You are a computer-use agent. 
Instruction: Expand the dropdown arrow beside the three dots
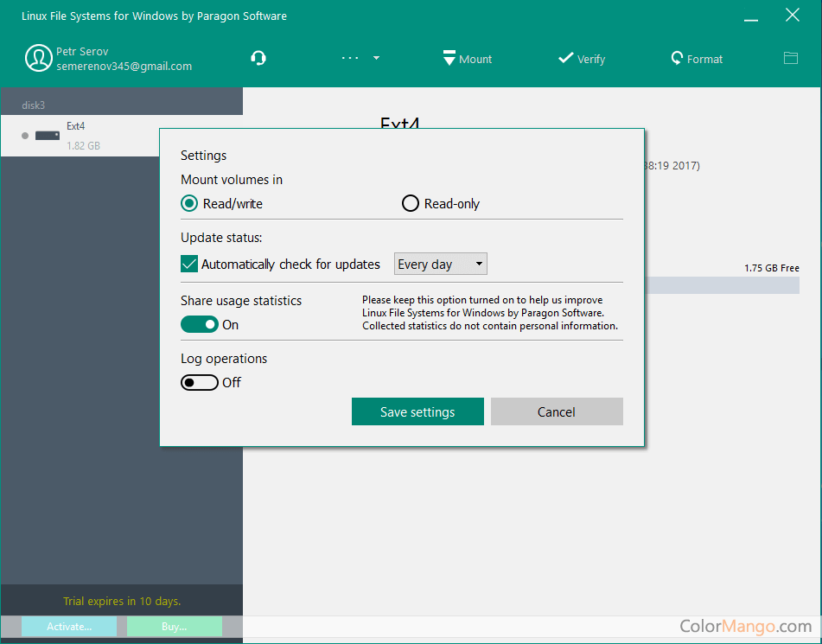[376, 58]
